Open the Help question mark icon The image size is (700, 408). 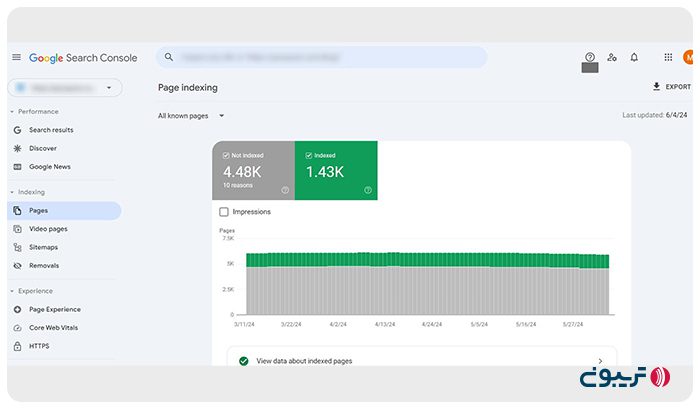(x=590, y=57)
